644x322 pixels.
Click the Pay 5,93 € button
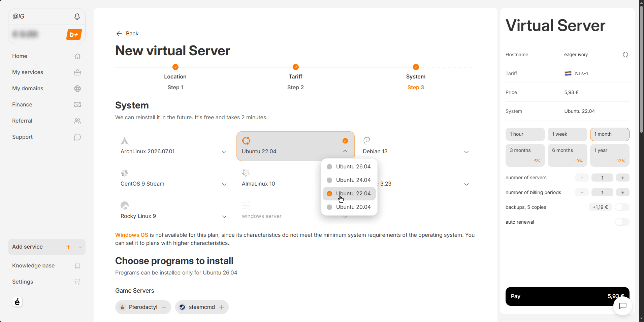(x=567, y=296)
